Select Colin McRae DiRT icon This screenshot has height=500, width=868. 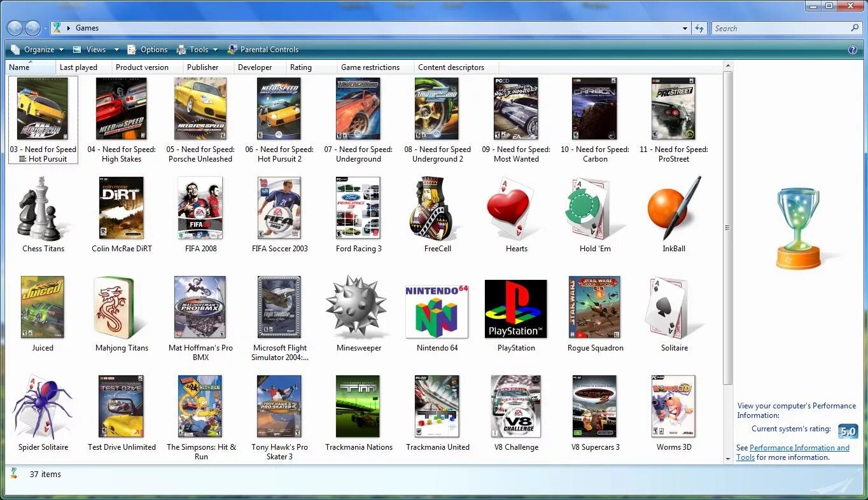[122, 208]
